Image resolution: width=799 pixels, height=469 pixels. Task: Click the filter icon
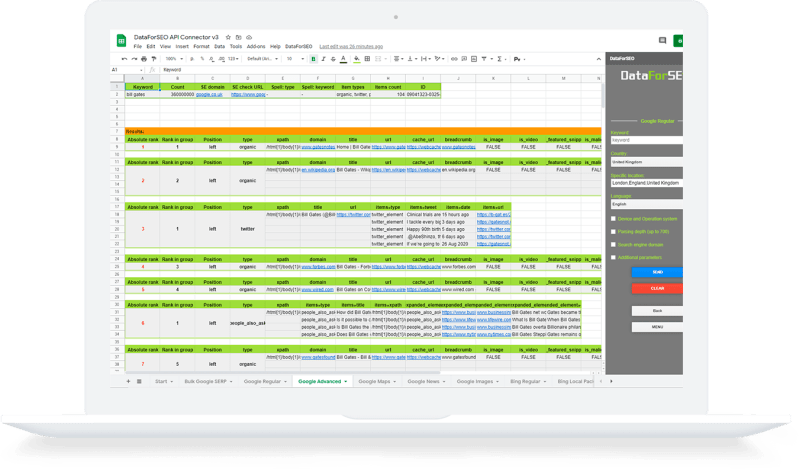pos(484,59)
